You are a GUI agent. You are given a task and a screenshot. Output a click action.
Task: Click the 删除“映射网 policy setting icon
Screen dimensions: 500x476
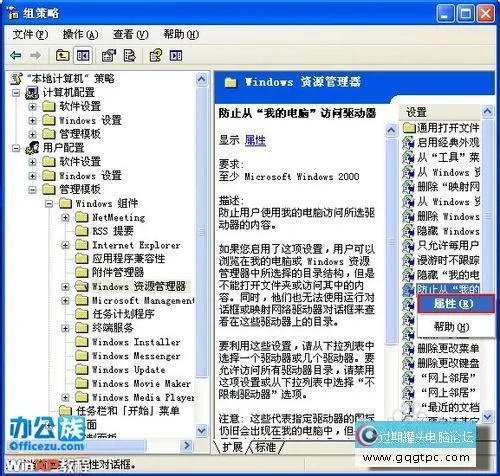coord(408,187)
